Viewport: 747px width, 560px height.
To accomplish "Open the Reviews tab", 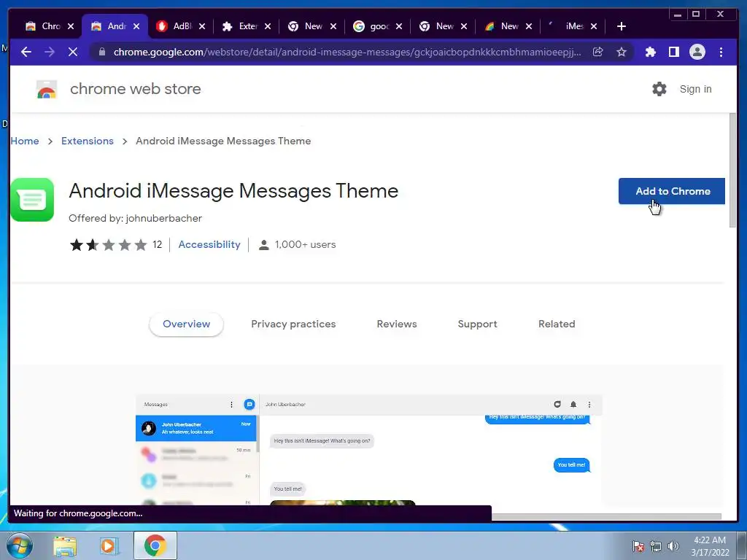I will coord(397,324).
